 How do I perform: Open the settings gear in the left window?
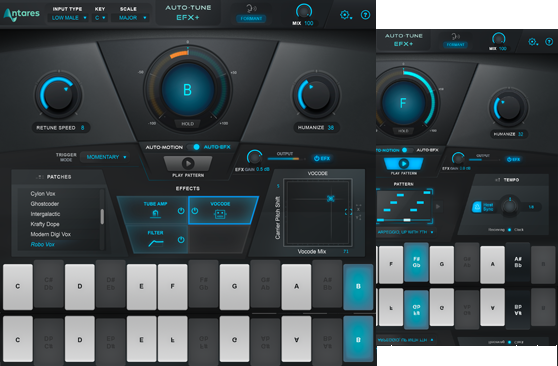point(344,15)
